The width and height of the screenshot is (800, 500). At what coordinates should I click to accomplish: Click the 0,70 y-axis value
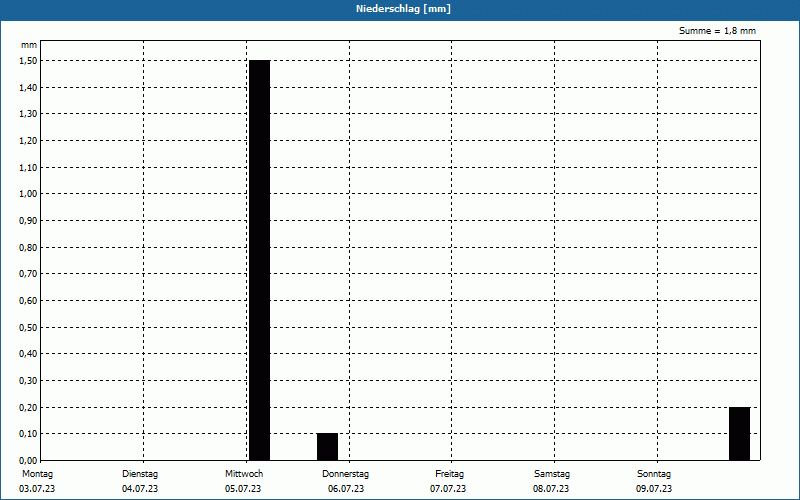pos(28,274)
